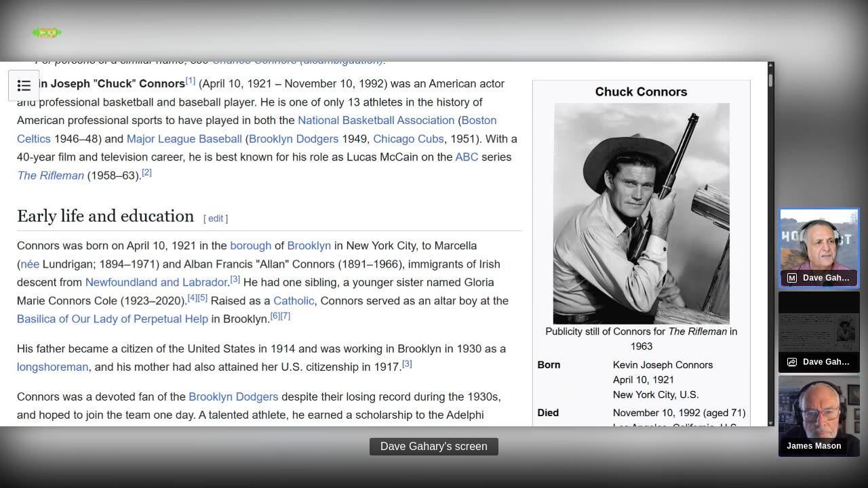868x488 pixels.
Task: Click 'November 10, 1992 (aged 71)' in infobox
Action: tap(679, 413)
